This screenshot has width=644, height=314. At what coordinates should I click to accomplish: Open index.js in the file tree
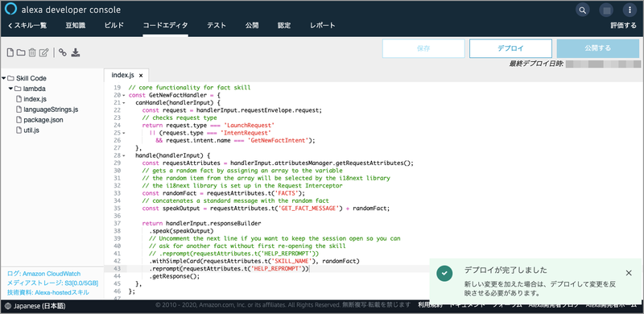point(35,99)
